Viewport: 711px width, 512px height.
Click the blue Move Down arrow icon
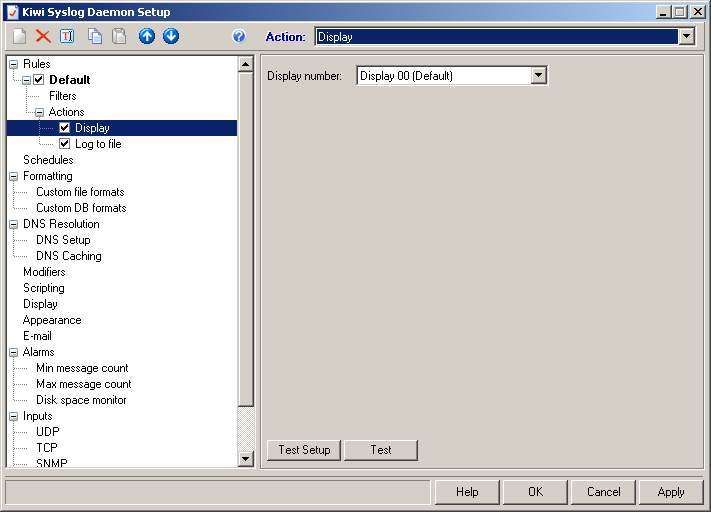[171, 36]
